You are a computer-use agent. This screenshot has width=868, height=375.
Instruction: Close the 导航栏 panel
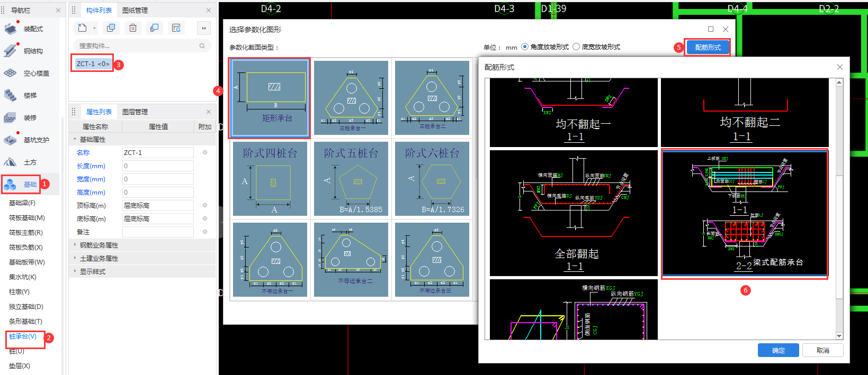tap(58, 10)
